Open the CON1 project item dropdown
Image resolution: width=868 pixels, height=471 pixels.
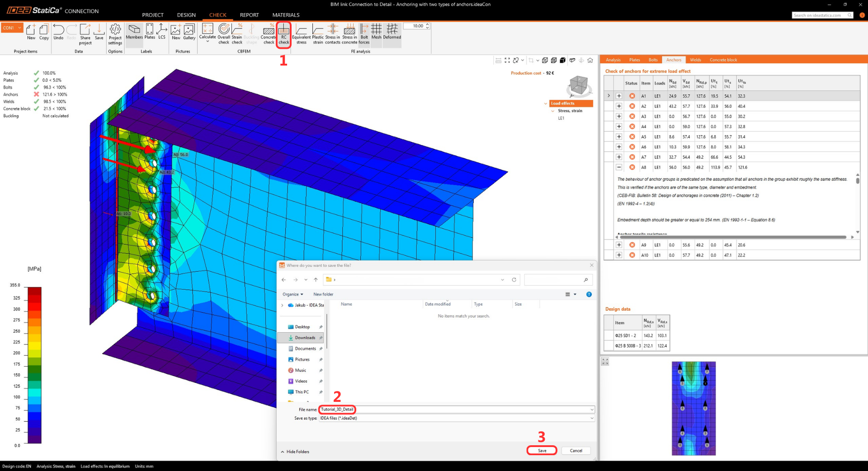[x=12, y=28]
